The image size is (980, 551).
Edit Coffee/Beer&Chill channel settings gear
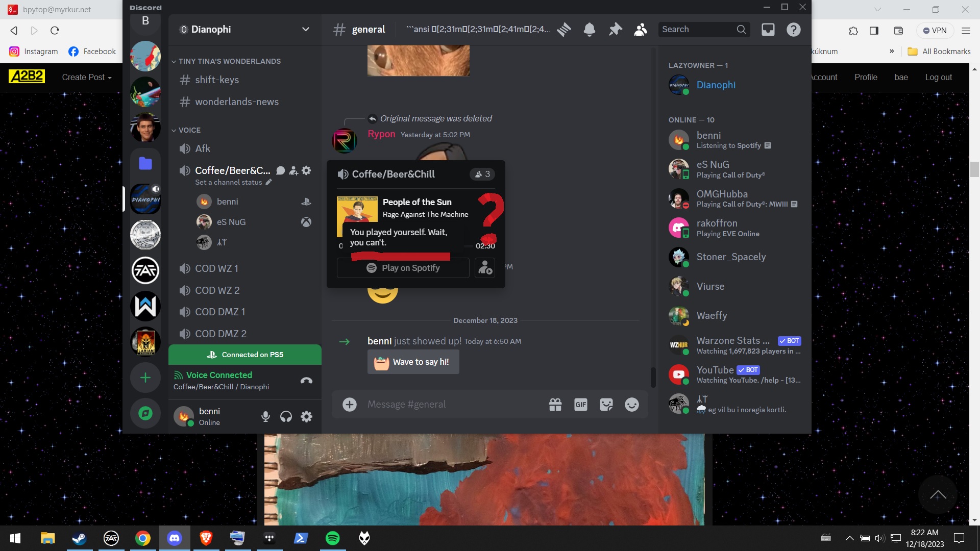pos(306,170)
